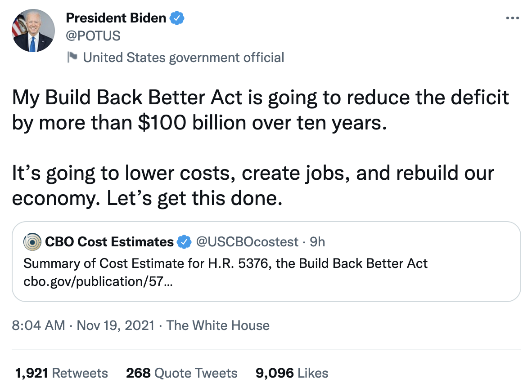This screenshot has height=392, width=532.
Task: Click the Summary of Cost Estimate text
Action: (225, 263)
